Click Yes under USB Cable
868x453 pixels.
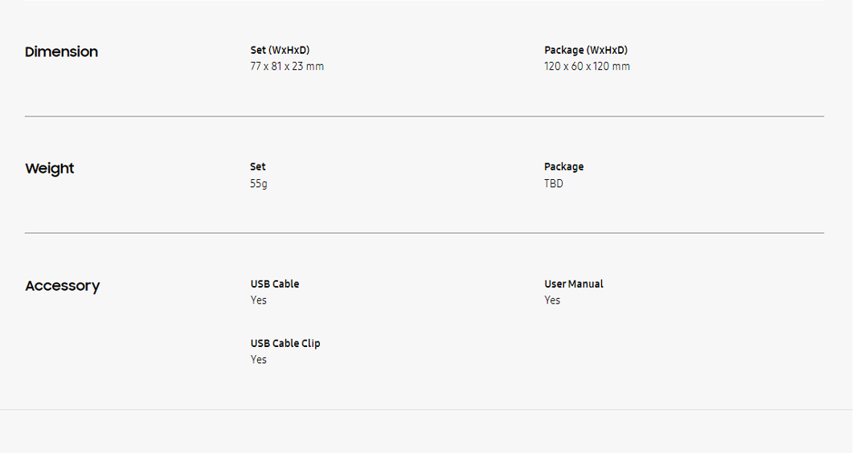click(x=259, y=300)
